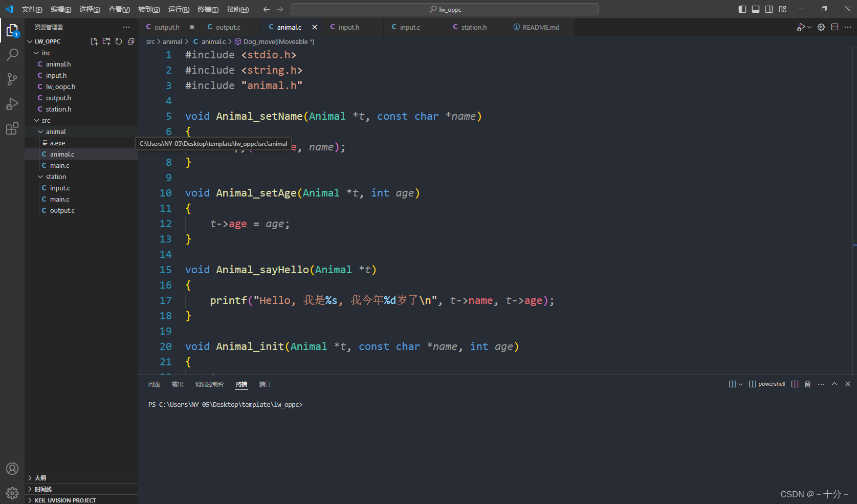857x504 pixels.
Task: Open lw_oopc.h in the inc folder
Action: (x=81, y=86)
